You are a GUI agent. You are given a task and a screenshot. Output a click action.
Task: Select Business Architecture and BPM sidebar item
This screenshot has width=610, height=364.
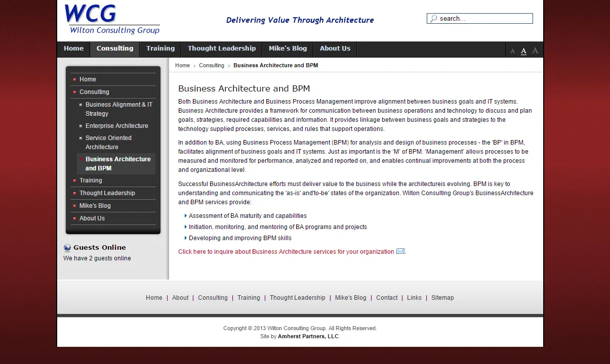pyautogui.click(x=116, y=164)
